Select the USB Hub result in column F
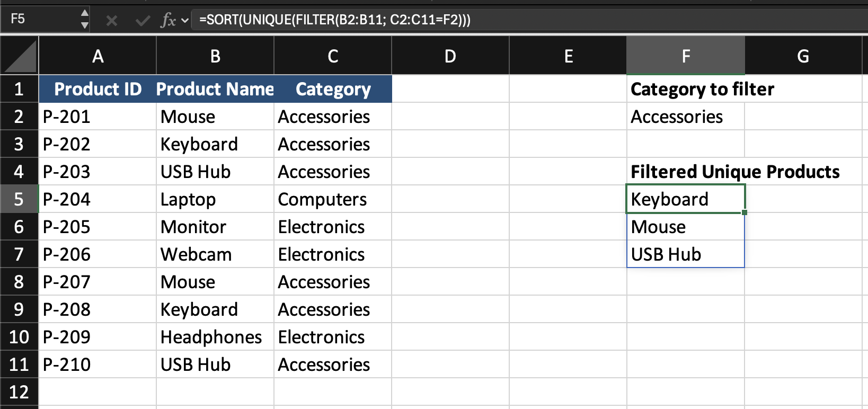 [x=685, y=254]
